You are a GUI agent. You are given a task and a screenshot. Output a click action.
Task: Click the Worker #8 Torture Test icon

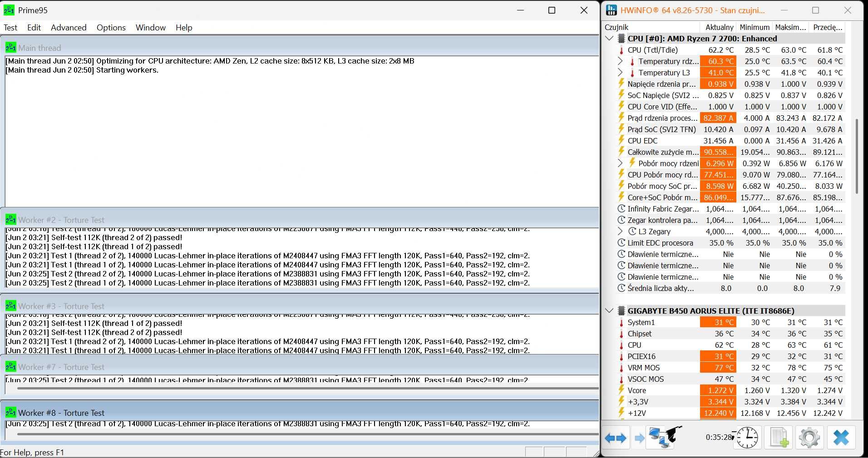click(x=11, y=413)
